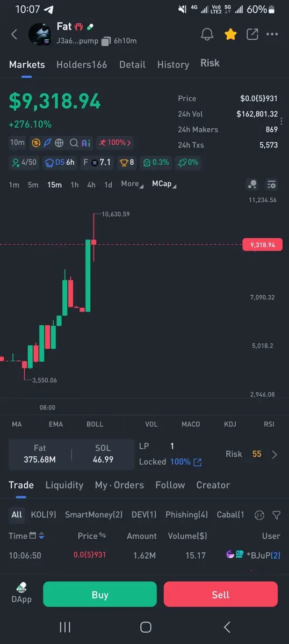
Task: Tap the red Sell button
Action: (x=221, y=595)
